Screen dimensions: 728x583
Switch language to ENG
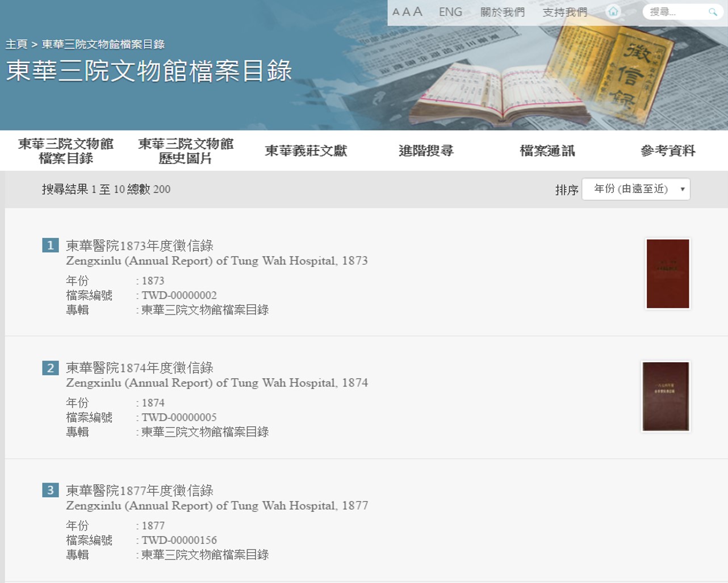click(x=450, y=12)
